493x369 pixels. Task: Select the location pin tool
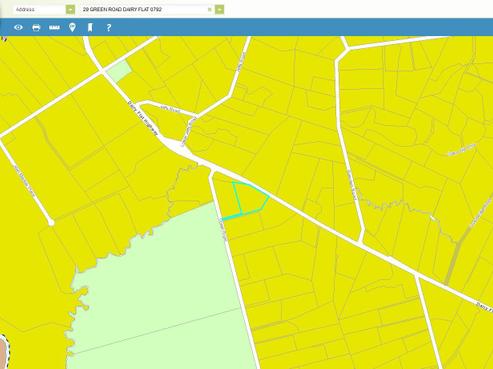(72, 27)
